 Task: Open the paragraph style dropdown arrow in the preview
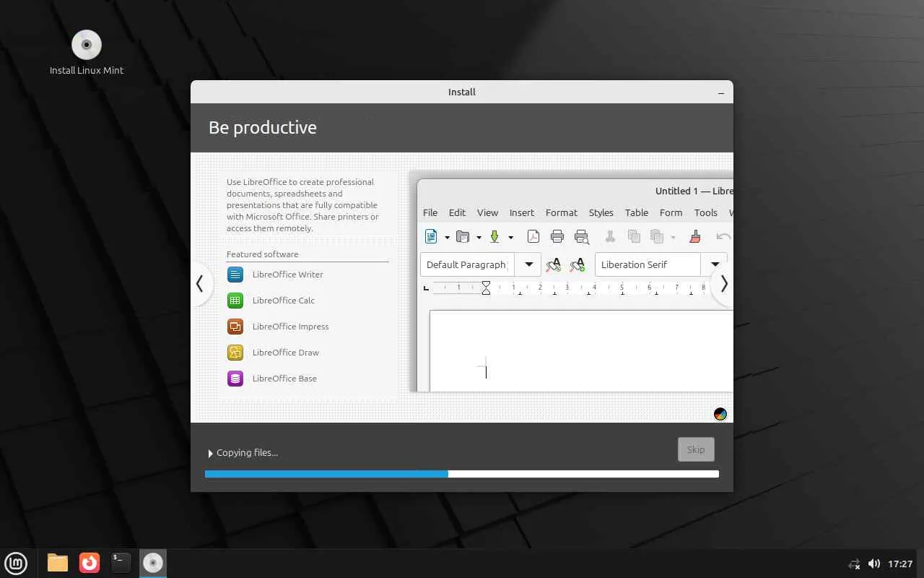coord(528,264)
